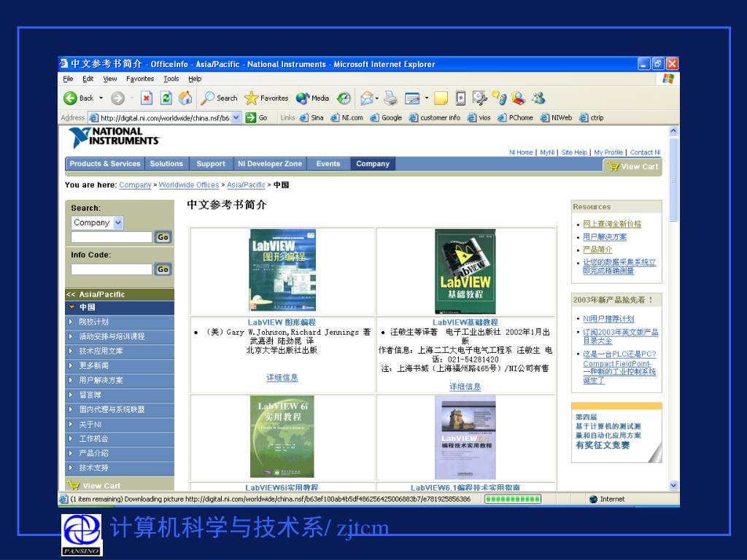Image resolution: width=747 pixels, height=560 pixels.
Task: Open the Sina links bar shortcut
Action: (x=311, y=117)
